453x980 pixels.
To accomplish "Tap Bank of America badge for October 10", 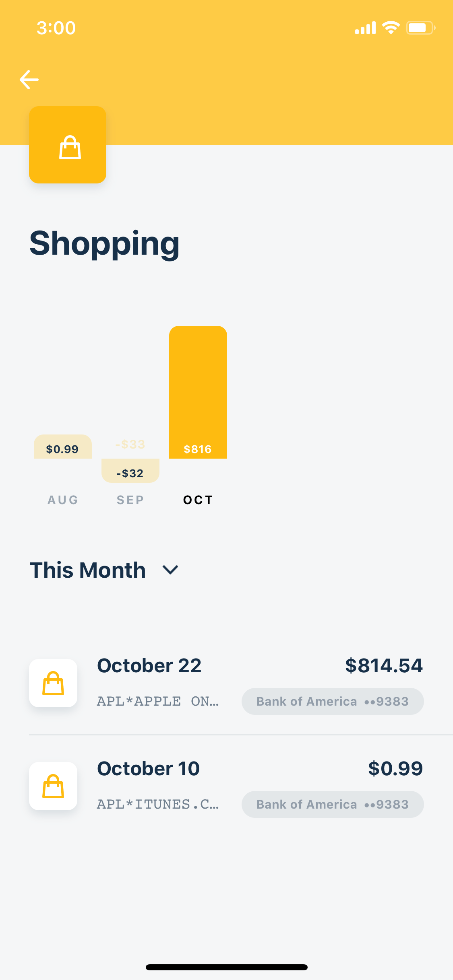I will 333,804.
